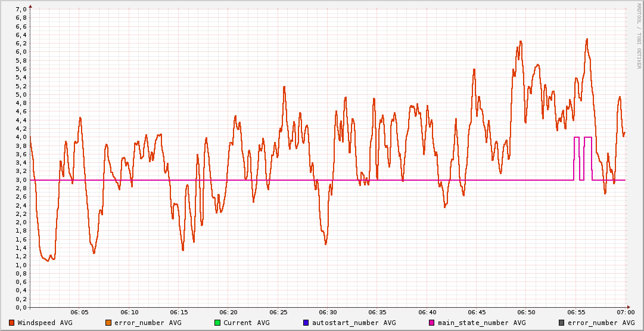The image size is (644, 331).
Task: Click the red Windspeed AVG legend swatch
Action: (x=12, y=323)
